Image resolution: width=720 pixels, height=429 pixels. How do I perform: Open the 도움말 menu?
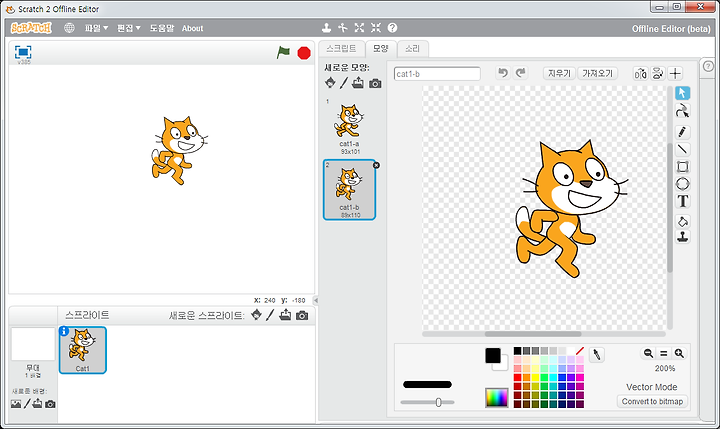click(162, 28)
